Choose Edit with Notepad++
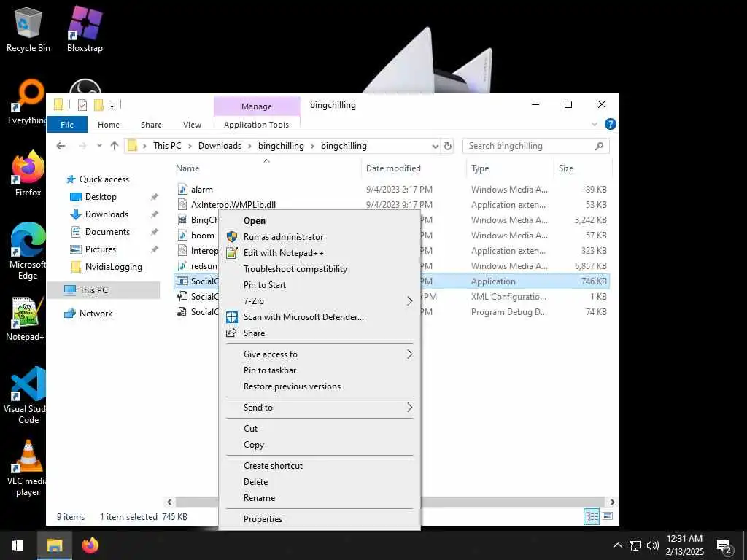This screenshot has height=560, width=747. click(x=320, y=253)
